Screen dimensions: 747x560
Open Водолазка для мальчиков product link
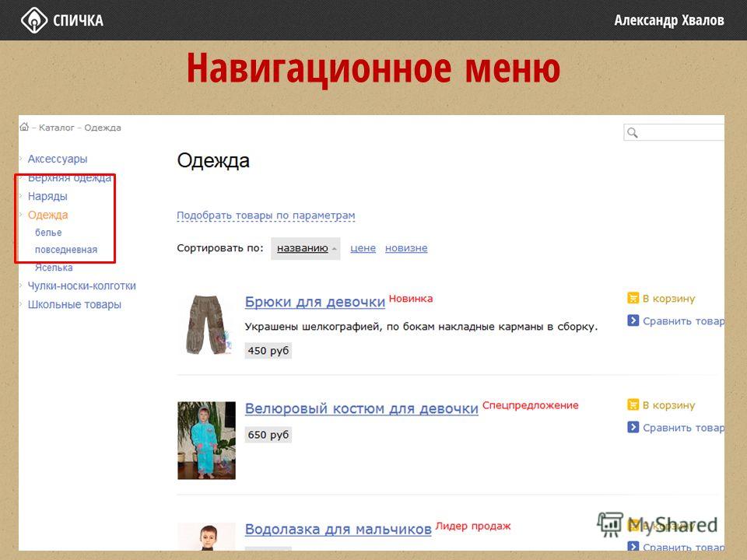pos(338,529)
